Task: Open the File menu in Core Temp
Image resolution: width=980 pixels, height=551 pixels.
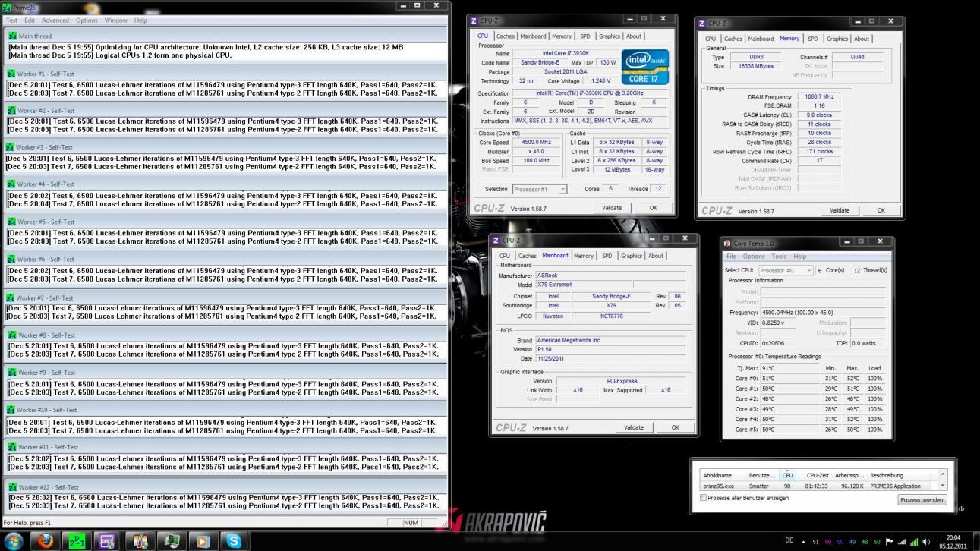Action: coord(732,256)
